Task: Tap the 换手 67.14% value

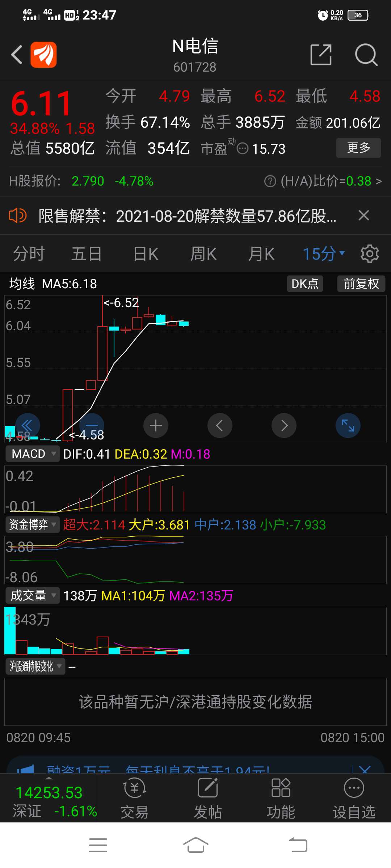Action: click(x=148, y=122)
